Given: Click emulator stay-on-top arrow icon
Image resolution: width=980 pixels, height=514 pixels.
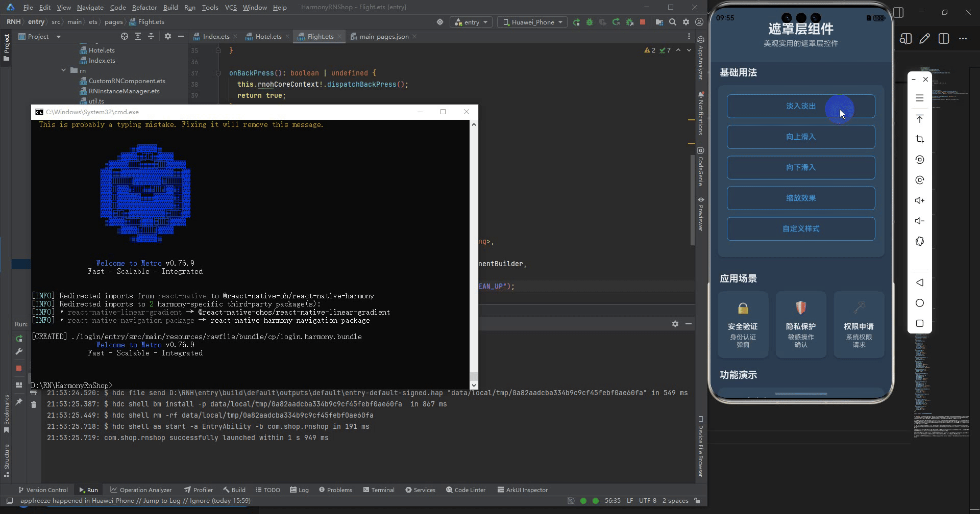Looking at the screenshot, I should (920, 119).
